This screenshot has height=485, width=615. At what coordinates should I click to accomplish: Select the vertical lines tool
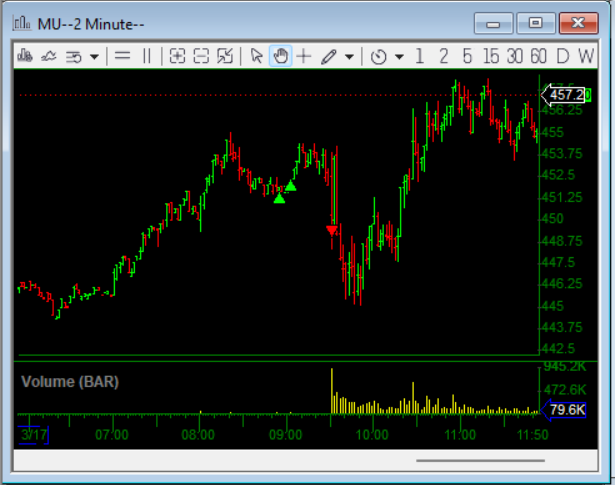coord(147,56)
